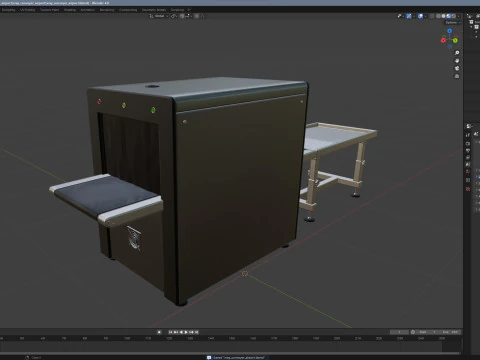Screen dimensions: 480x360
Task: Open the transform pivot point dropdown
Action: pyautogui.click(x=174, y=16)
